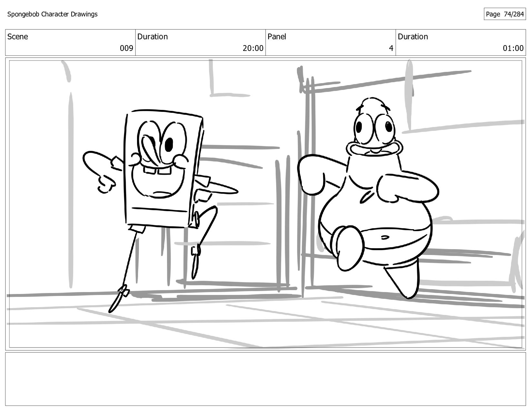Screen dimensions: 532x411
Task: Click the panel duration value '01:00'
Action: (x=513, y=48)
